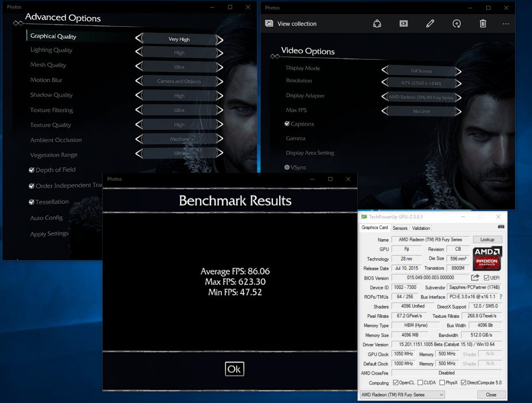The height and width of the screenshot is (403, 532).
Task: Click right arrow for Graphical Quality
Action: coord(219,39)
